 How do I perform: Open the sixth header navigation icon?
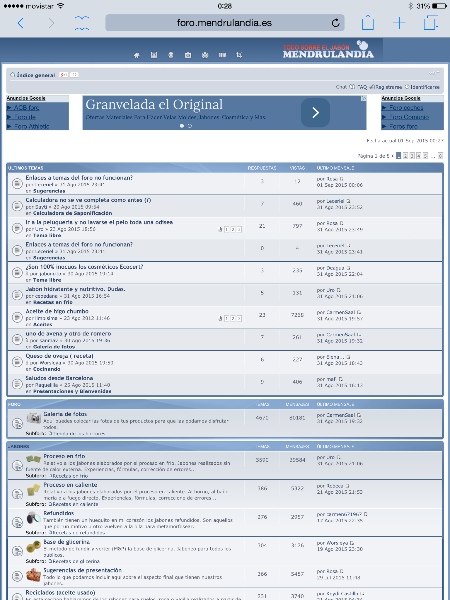pyautogui.click(x=222, y=55)
